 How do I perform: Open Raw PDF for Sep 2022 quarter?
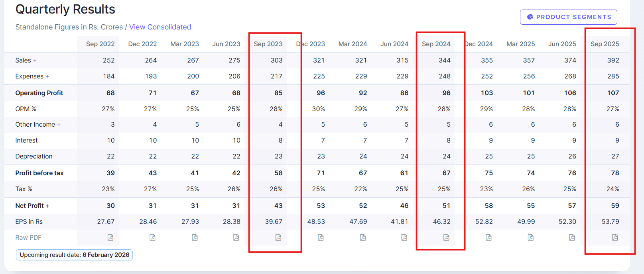tap(110, 237)
